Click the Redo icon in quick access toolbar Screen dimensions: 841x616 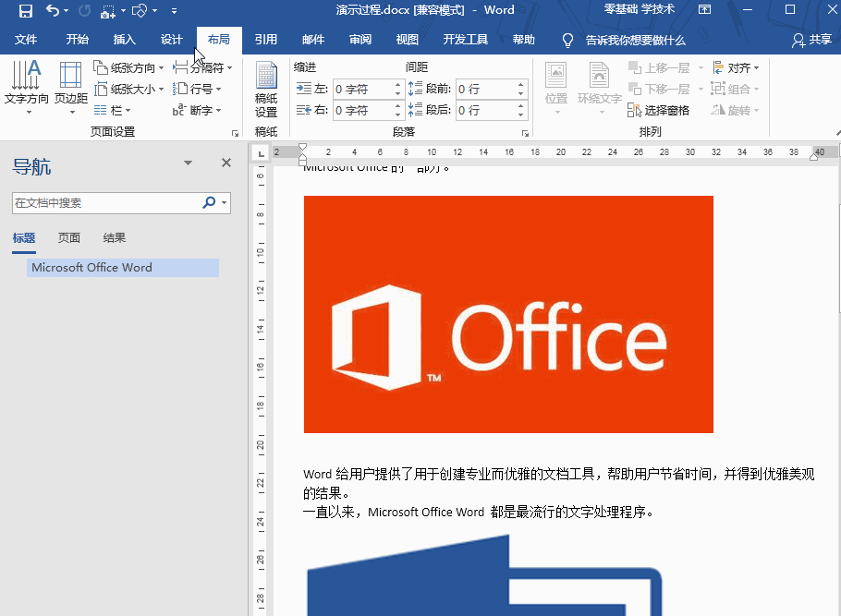84,10
